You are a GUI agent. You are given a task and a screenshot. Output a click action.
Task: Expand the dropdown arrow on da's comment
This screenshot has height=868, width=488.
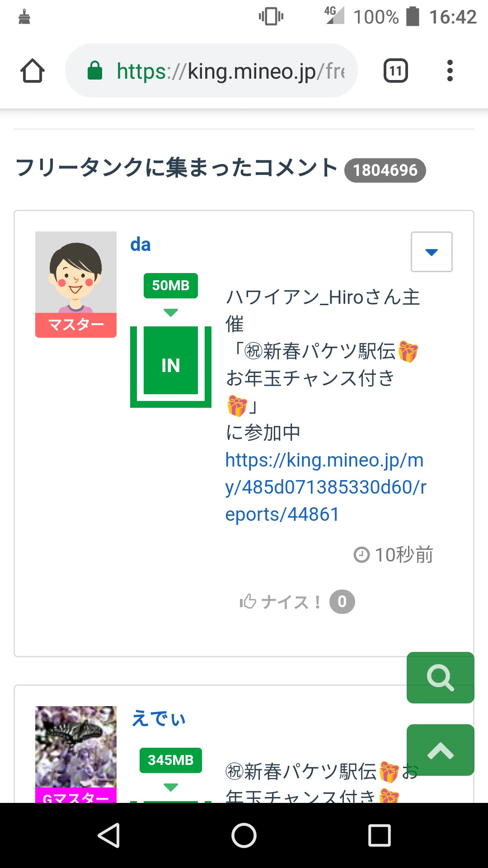(x=432, y=252)
